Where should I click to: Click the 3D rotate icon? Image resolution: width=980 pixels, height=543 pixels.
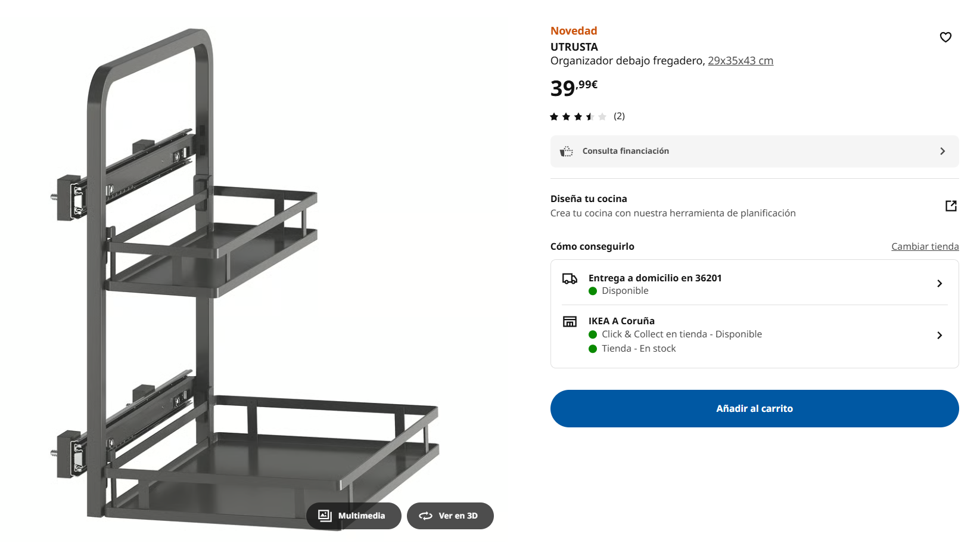pyautogui.click(x=425, y=516)
